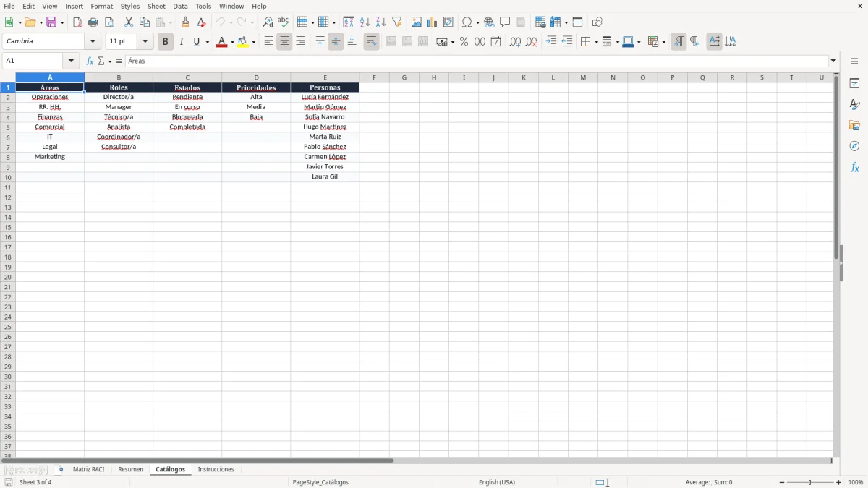Insert a comment
868x488 pixels.
(x=505, y=22)
